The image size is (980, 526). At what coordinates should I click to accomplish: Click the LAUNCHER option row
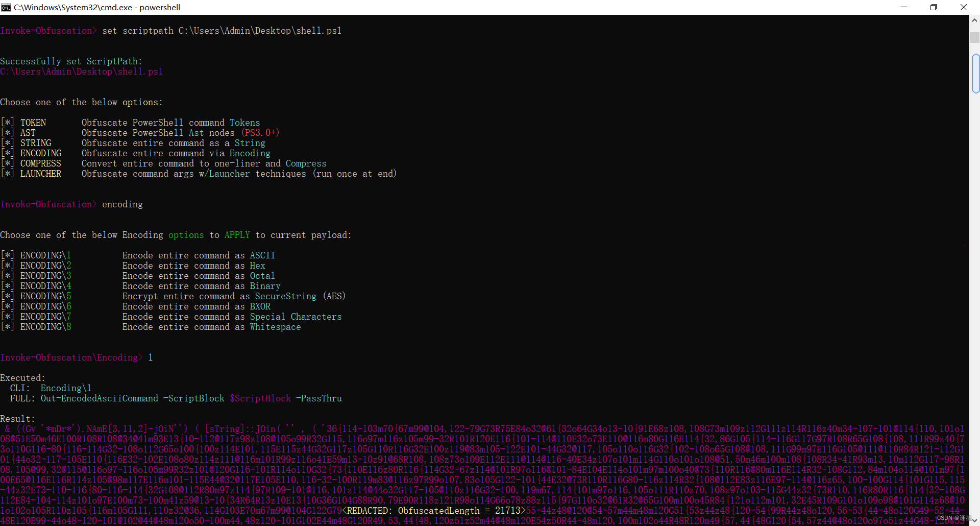[x=199, y=174]
